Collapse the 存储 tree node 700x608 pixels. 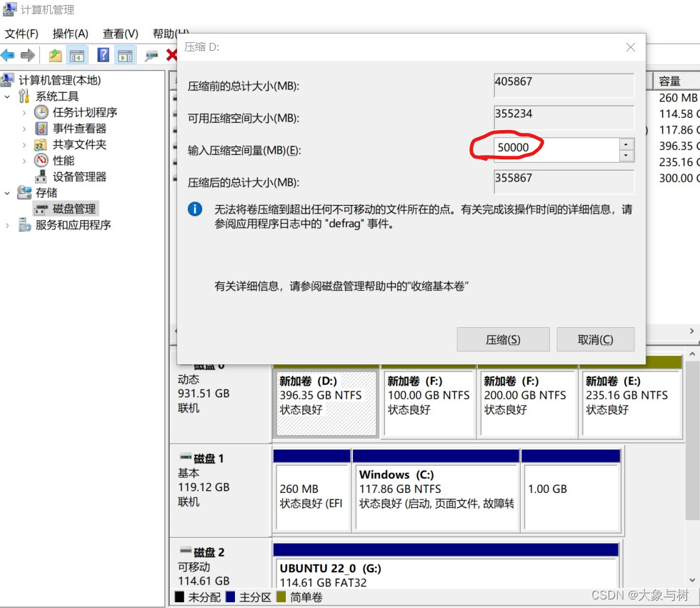pyautogui.click(x=7, y=193)
